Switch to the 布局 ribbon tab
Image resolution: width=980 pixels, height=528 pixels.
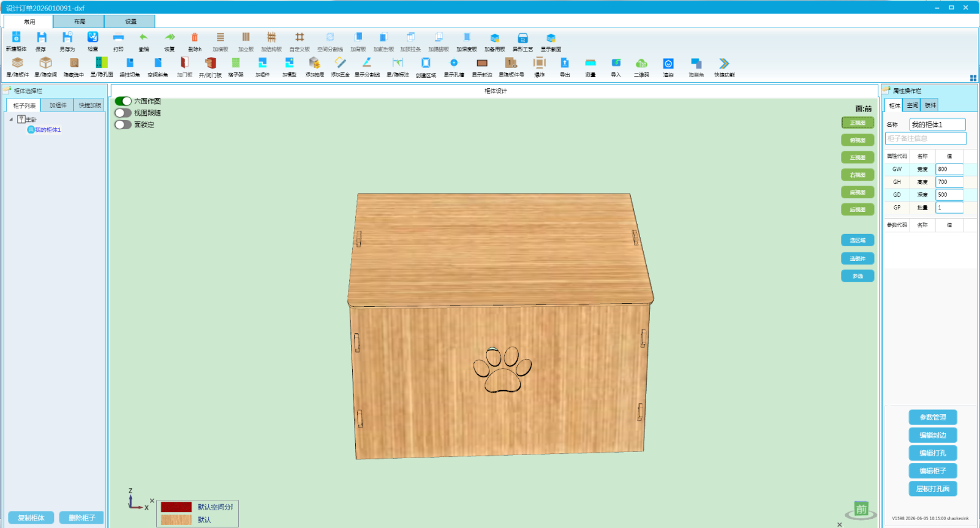79,21
